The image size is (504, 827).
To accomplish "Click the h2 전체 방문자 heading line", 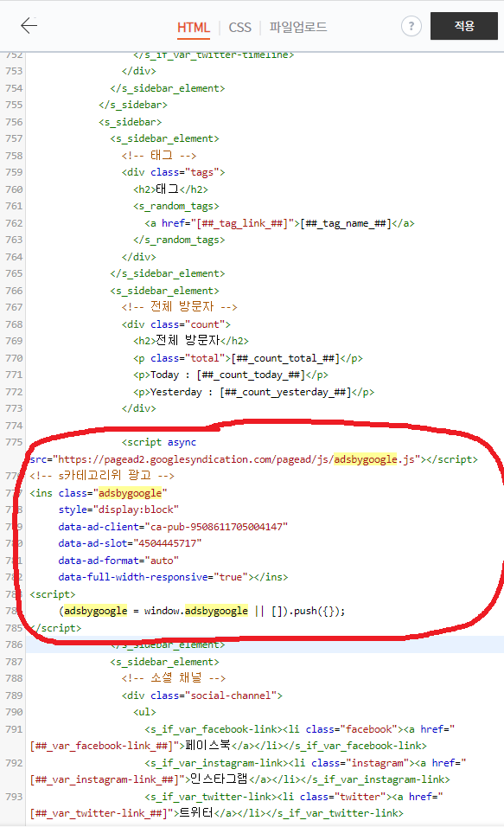I will (191, 341).
